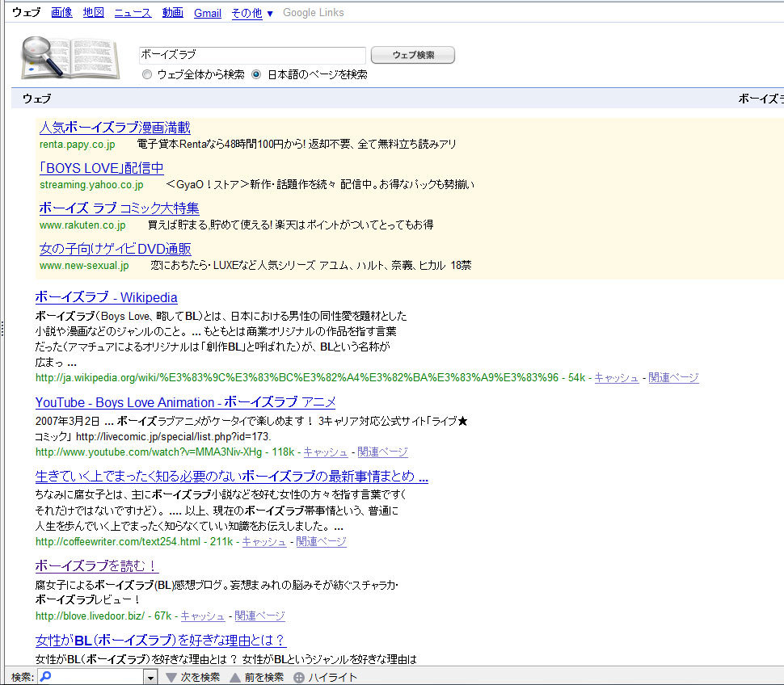
Task: Toggle the ハイライト highlight icon
Action: tap(299, 678)
